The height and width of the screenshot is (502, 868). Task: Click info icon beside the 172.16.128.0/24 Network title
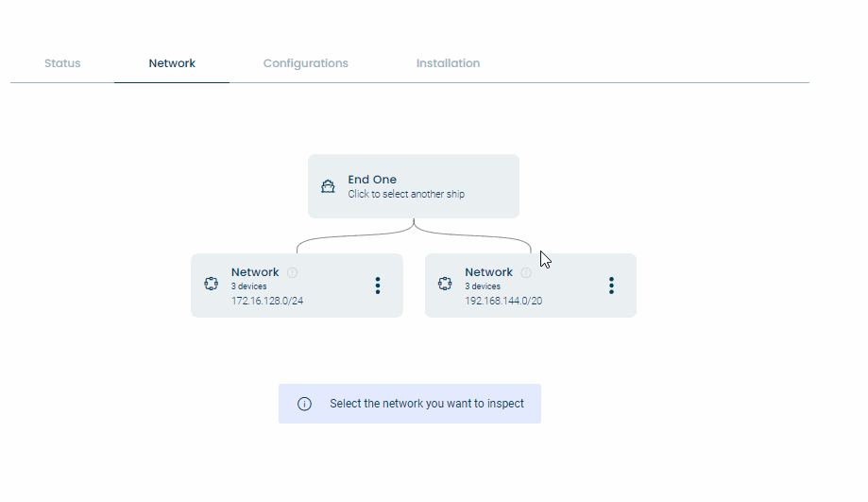tap(292, 272)
